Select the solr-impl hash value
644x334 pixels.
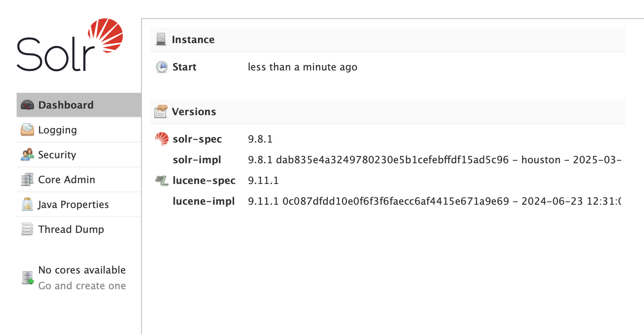click(434, 160)
